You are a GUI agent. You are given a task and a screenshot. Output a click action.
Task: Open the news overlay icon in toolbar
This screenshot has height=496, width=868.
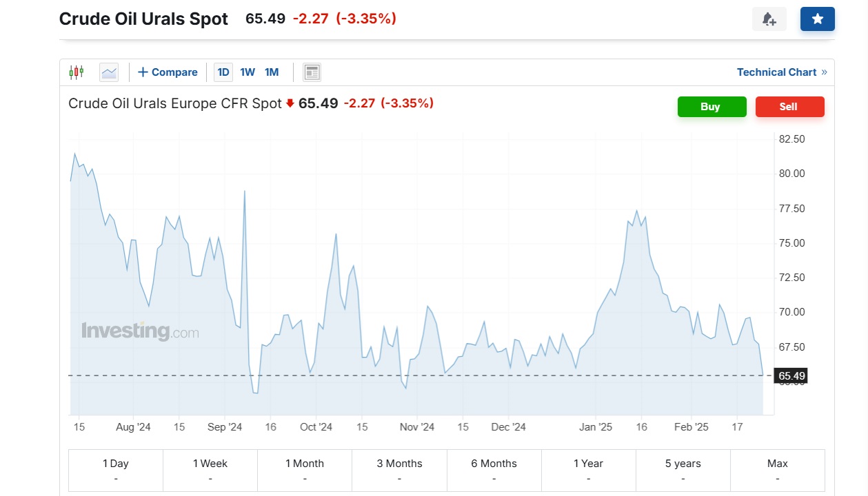pyautogui.click(x=312, y=72)
